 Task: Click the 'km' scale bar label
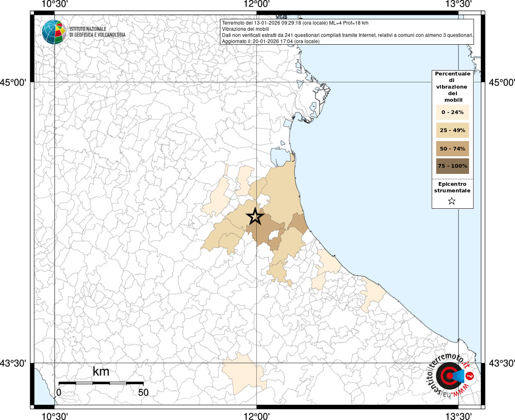(101, 372)
